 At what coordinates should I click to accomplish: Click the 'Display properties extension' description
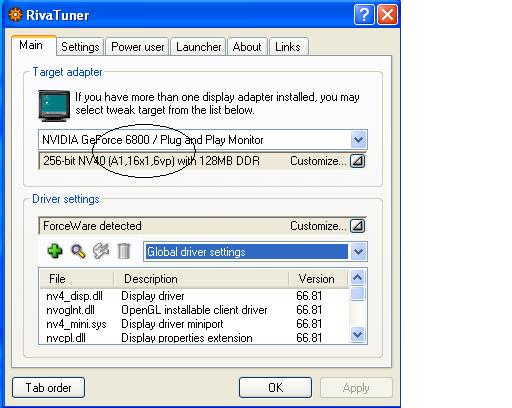(187, 338)
